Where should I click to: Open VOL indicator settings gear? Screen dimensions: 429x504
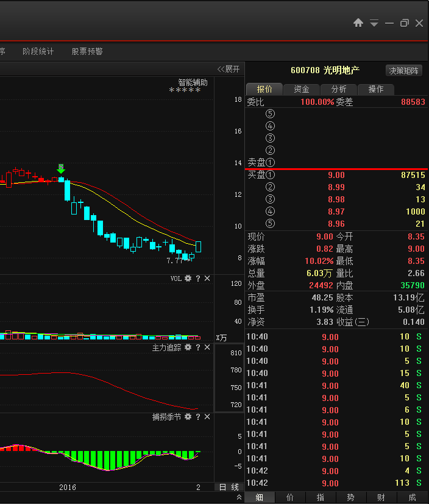coord(188,279)
